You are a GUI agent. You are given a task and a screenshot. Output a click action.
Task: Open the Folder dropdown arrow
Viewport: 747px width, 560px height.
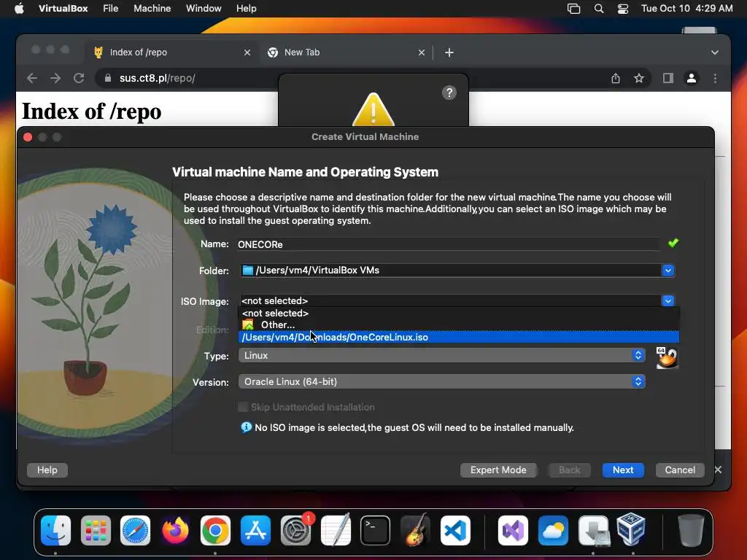[668, 271]
